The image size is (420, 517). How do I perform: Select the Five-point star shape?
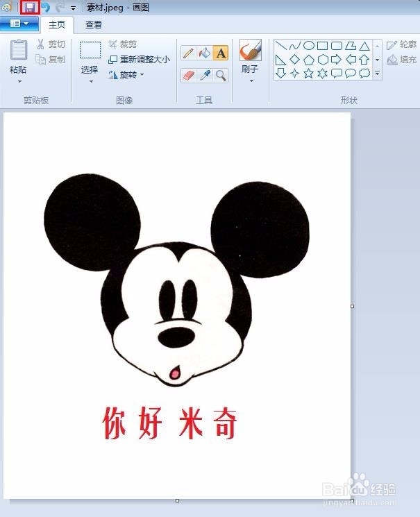[308, 73]
